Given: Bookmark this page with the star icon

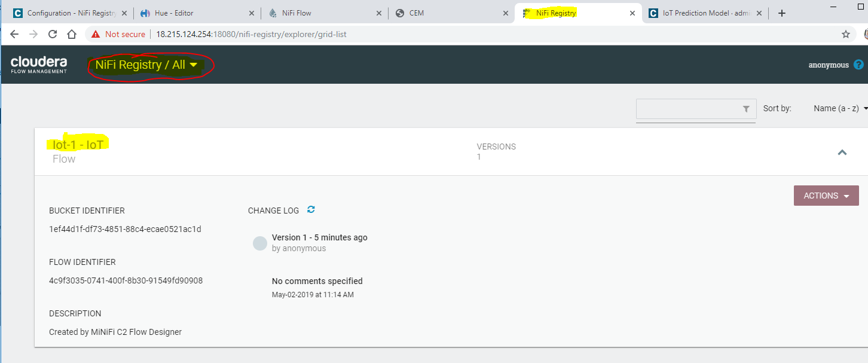Looking at the screenshot, I should [846, 34].
